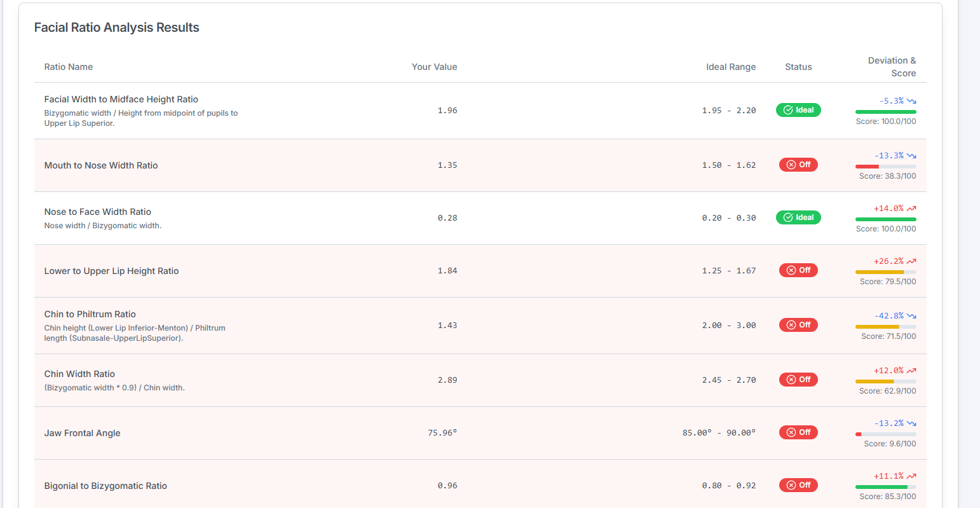Click the ideal range 85.00° - 90.00°

tap(719, 433)
